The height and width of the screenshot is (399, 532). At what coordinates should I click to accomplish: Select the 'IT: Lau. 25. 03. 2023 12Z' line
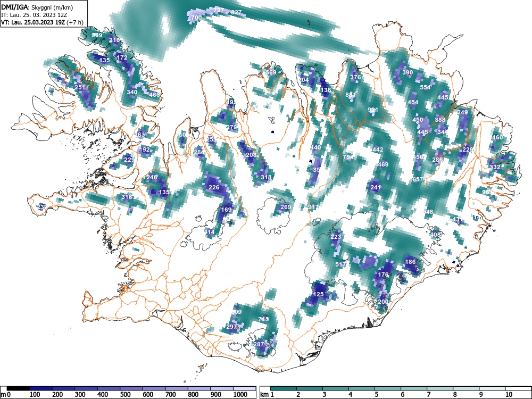tap(34, 15)
